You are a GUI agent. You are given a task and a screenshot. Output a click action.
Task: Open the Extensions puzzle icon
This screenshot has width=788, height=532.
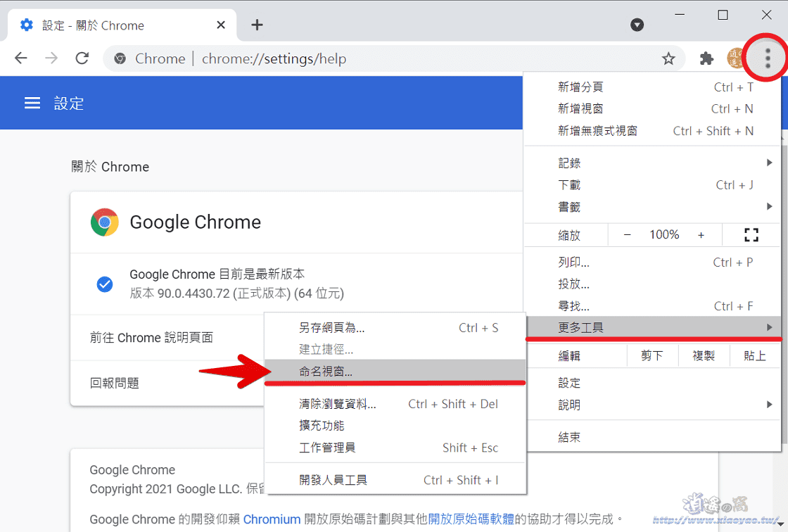pyautogui.click(x=706, y=59)
